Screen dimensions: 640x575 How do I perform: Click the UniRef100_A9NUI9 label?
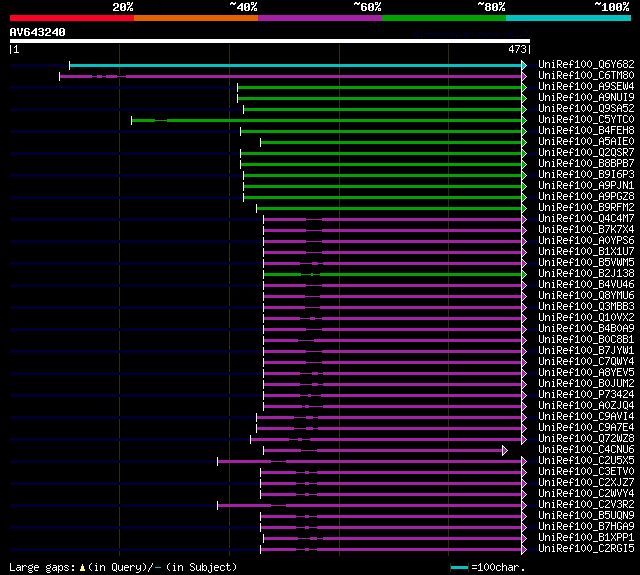586,98
